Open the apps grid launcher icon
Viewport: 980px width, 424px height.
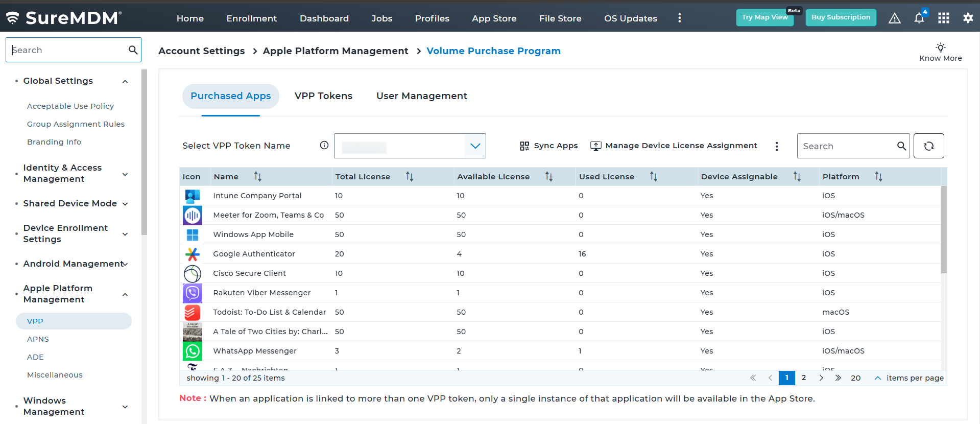point(943,18)
